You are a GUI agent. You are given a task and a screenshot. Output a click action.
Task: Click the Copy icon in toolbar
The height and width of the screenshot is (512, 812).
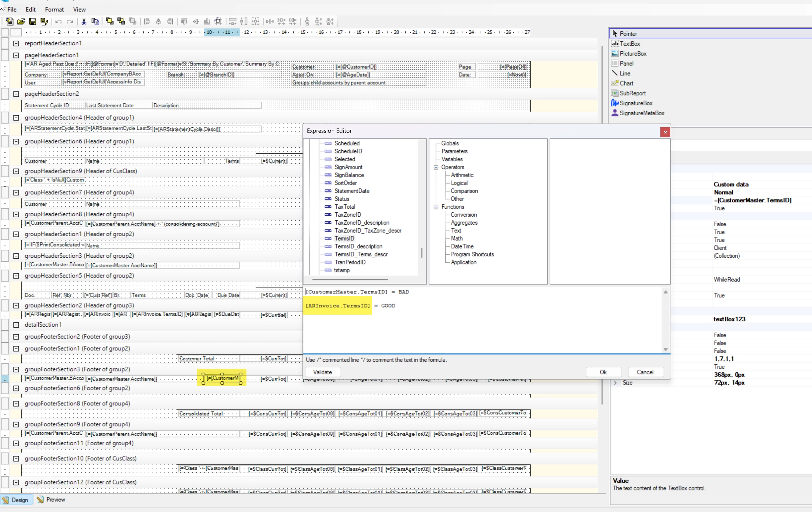coord(95,21)
